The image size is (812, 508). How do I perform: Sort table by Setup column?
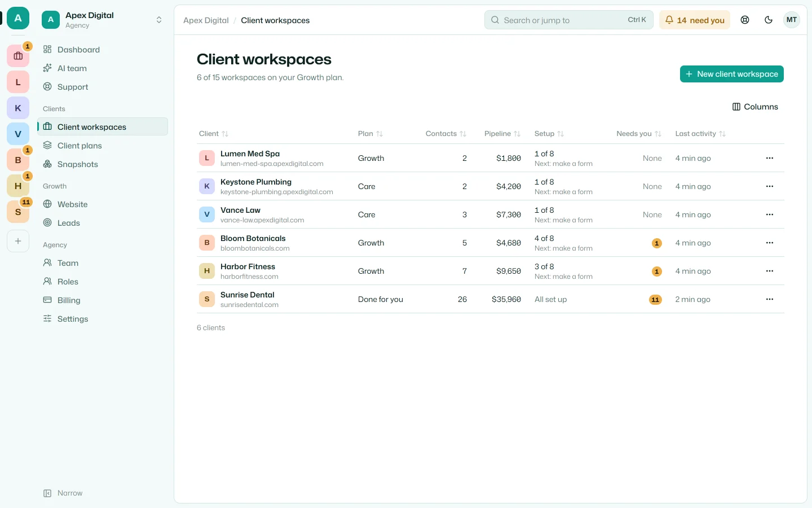[549, 134]
